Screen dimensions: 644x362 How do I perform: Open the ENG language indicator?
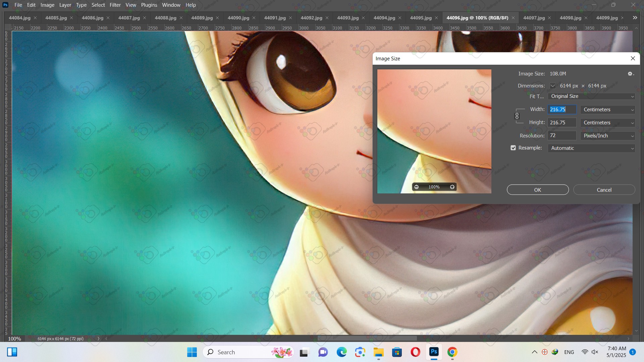click(x=569, y=352)
